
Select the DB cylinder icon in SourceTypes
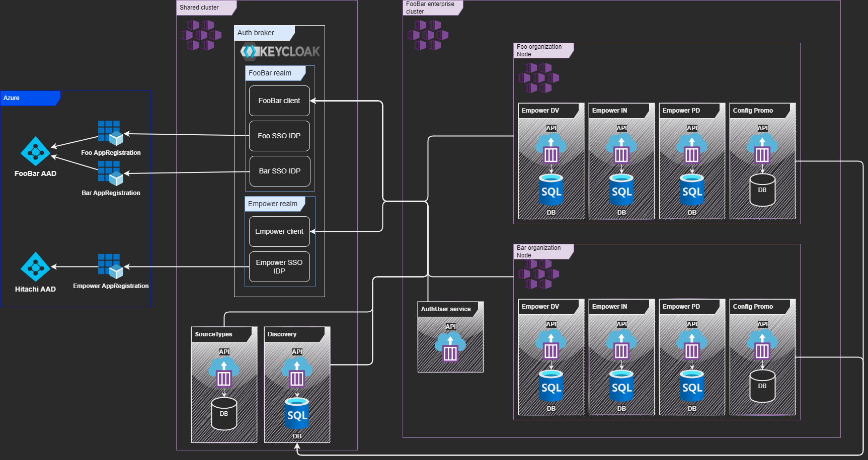tap(224, 414)
